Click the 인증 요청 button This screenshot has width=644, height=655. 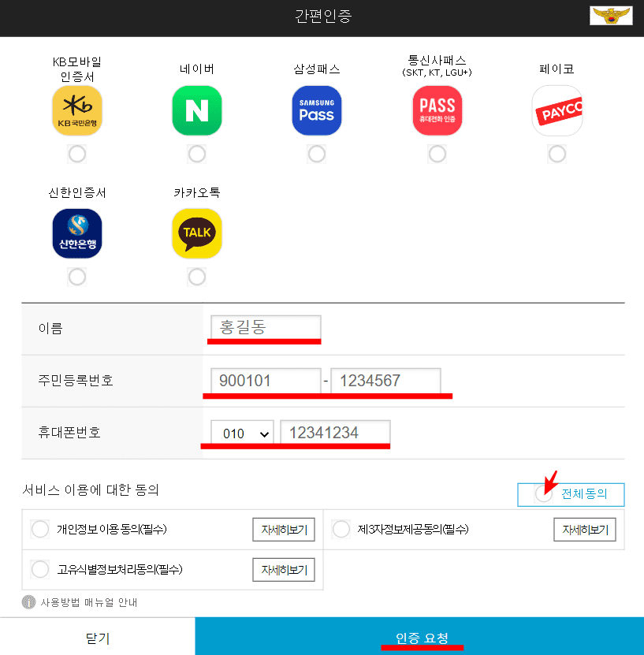[419, 636]
